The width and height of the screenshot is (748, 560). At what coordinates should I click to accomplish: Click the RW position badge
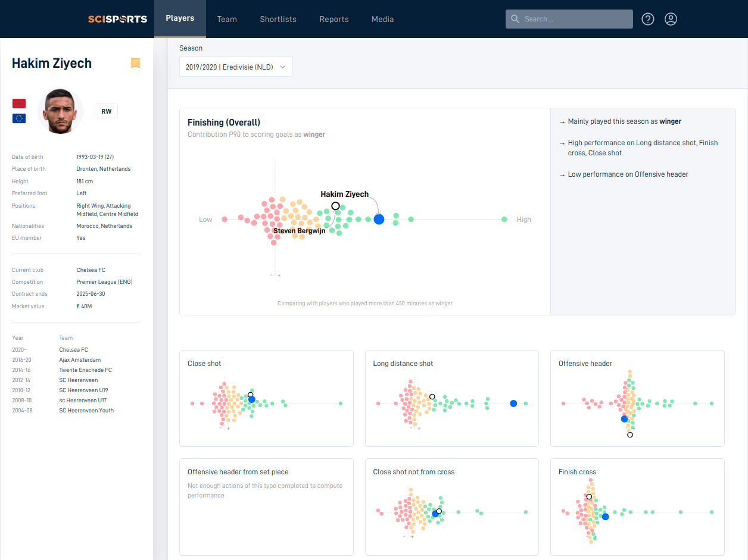tap(107, 111)
